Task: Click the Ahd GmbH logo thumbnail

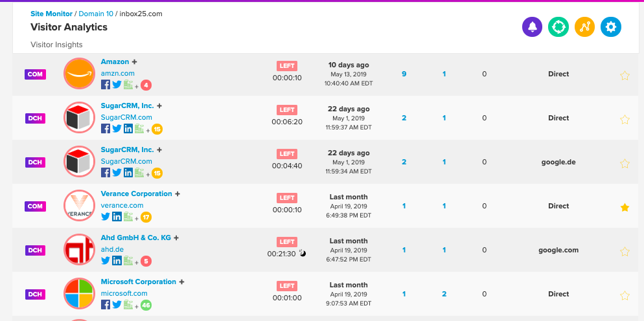Action: [79, 249]
